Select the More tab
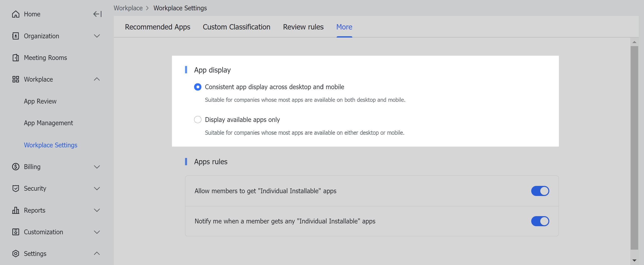The height and width of the screenshot is (265, 644). [x=344, y=27]
